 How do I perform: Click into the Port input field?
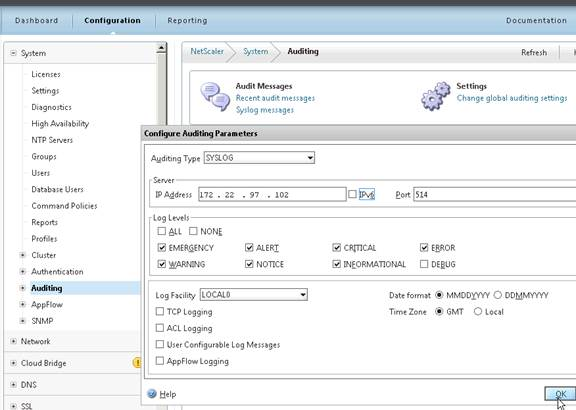pos(494,195)
